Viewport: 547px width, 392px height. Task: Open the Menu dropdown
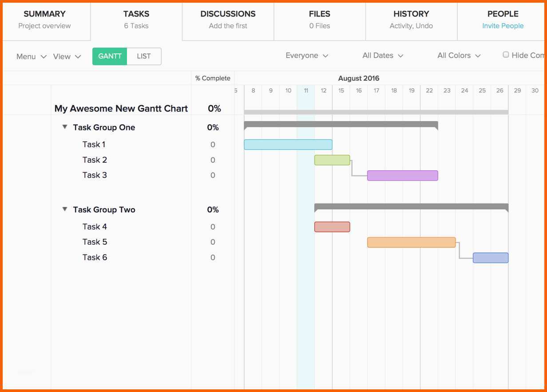pyautogui.click(x=31, y=56)
